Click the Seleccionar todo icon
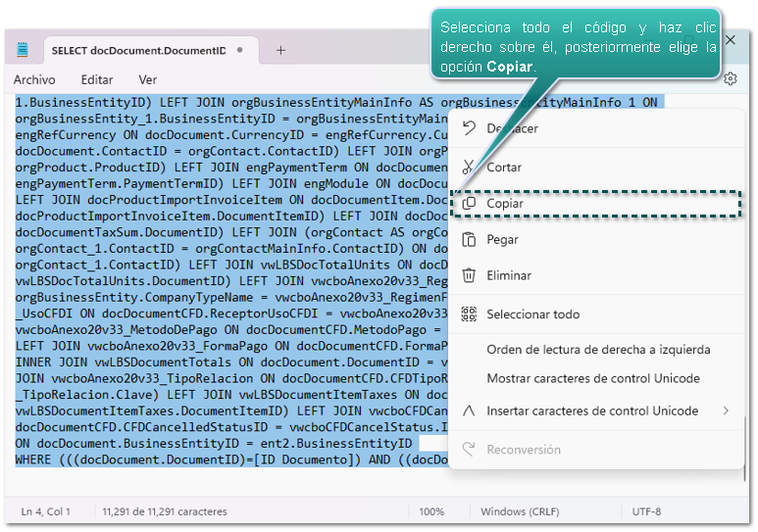This screenshot has height=532, width=758. [469, 314]
